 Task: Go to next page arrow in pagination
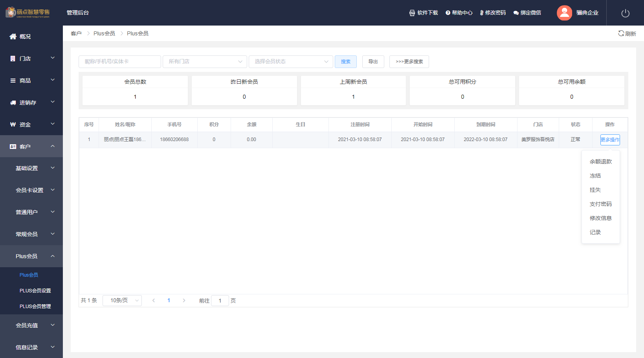[x=184, y=301]
